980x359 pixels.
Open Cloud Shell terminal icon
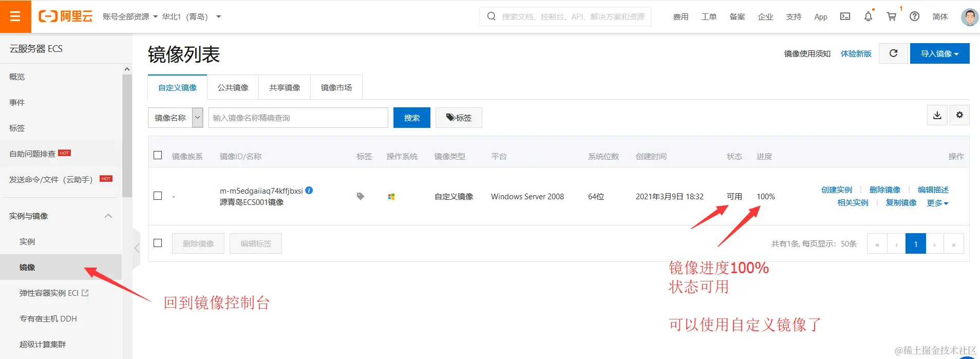coord(845,16)
